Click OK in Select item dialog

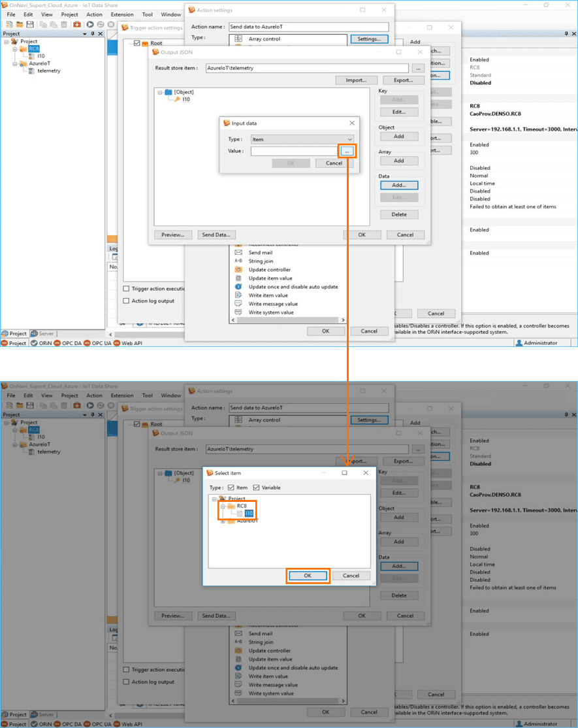tap(308, 576)
